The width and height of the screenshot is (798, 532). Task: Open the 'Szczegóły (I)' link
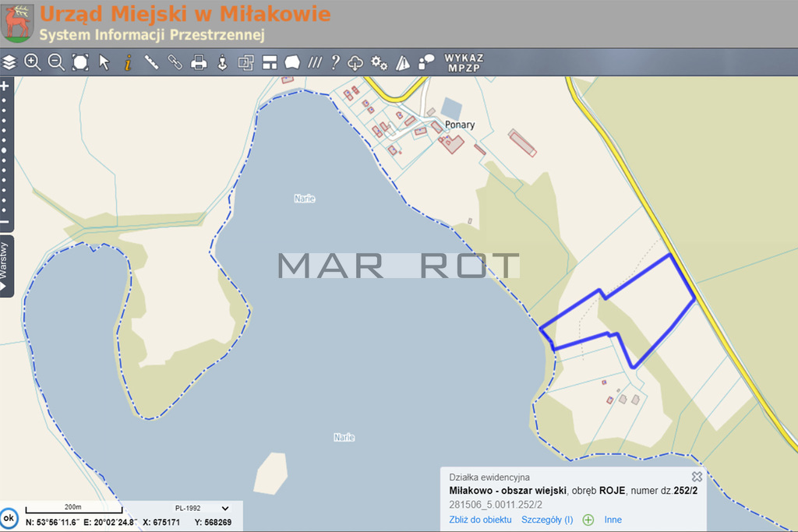[x=547, y=520]
